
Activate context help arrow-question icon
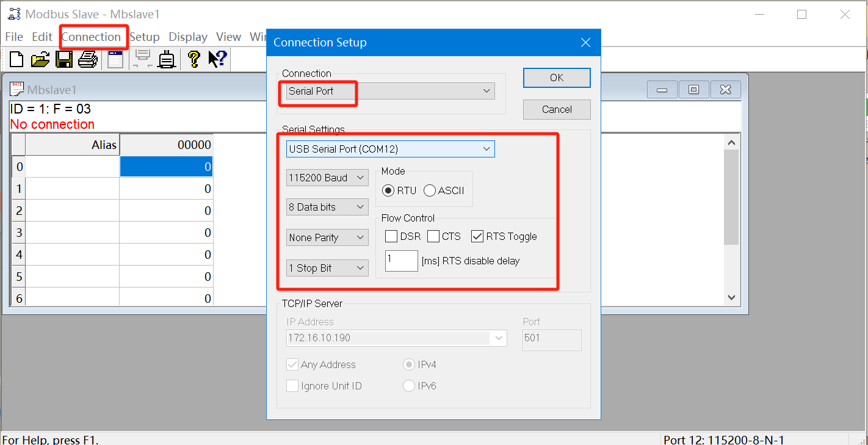[x=217, y=59]
